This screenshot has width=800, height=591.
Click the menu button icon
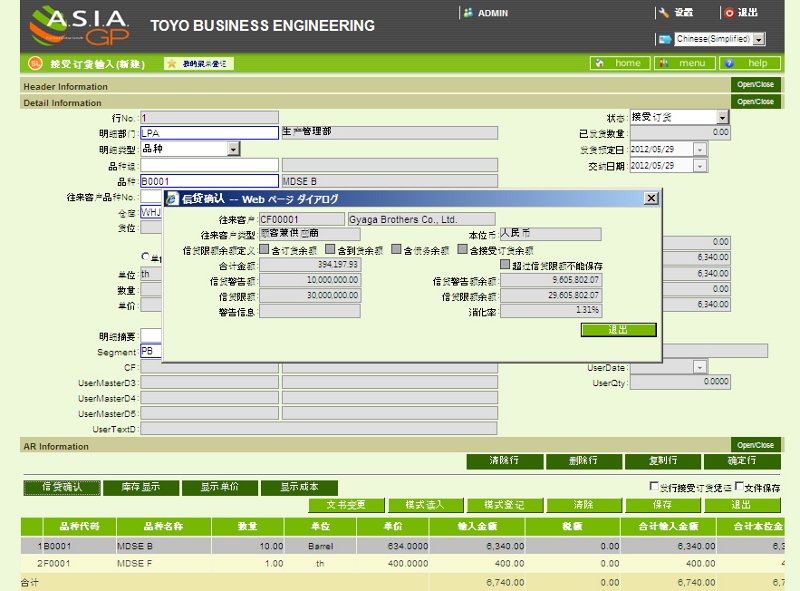663,63
